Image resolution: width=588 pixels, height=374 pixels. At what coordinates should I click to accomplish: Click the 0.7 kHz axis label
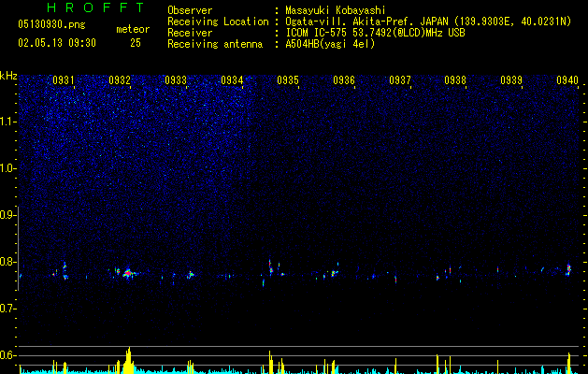pos(8,309)
